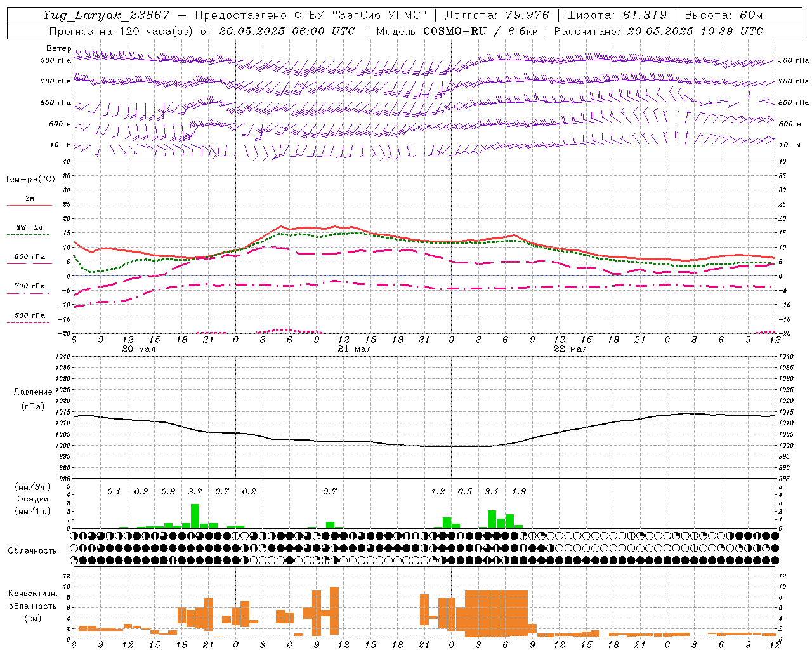
Task: Click the '500 м' wind level label on left
Action: click(x=60, y=124)
